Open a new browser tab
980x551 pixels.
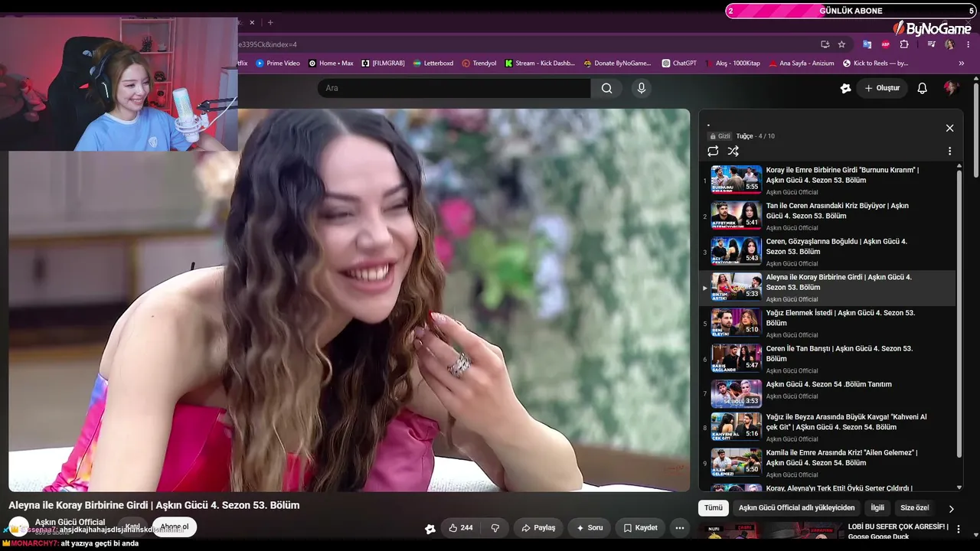point(269,22)
